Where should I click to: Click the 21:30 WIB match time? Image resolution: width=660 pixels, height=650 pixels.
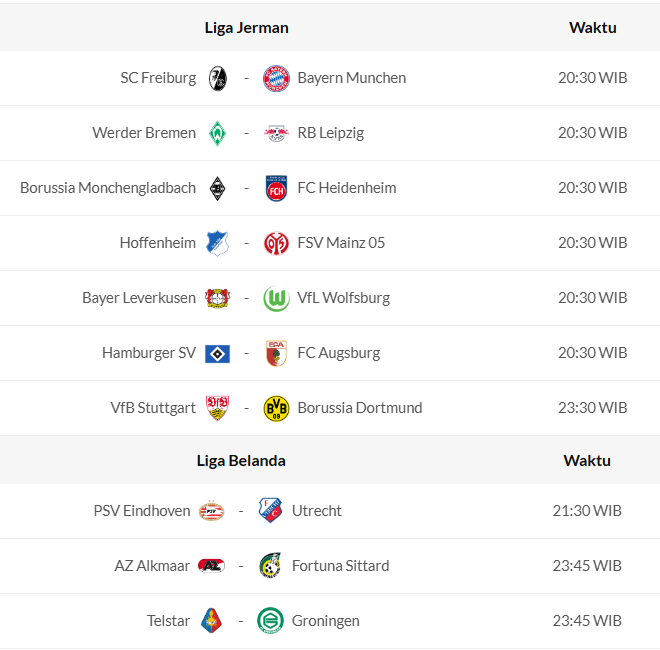[x=587, y=511]
